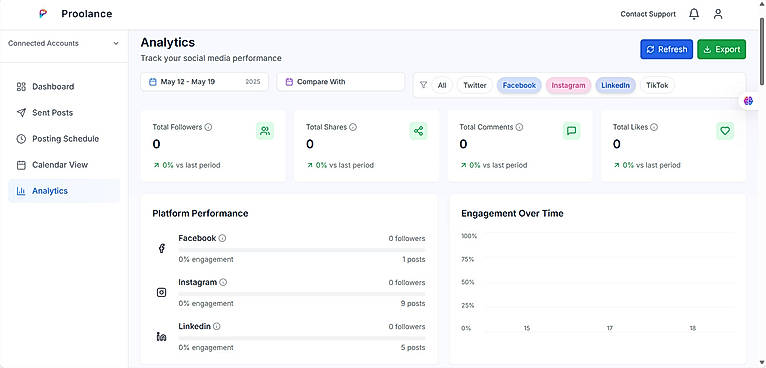Click the "9 posts" Instagram count

click(413, 303)
